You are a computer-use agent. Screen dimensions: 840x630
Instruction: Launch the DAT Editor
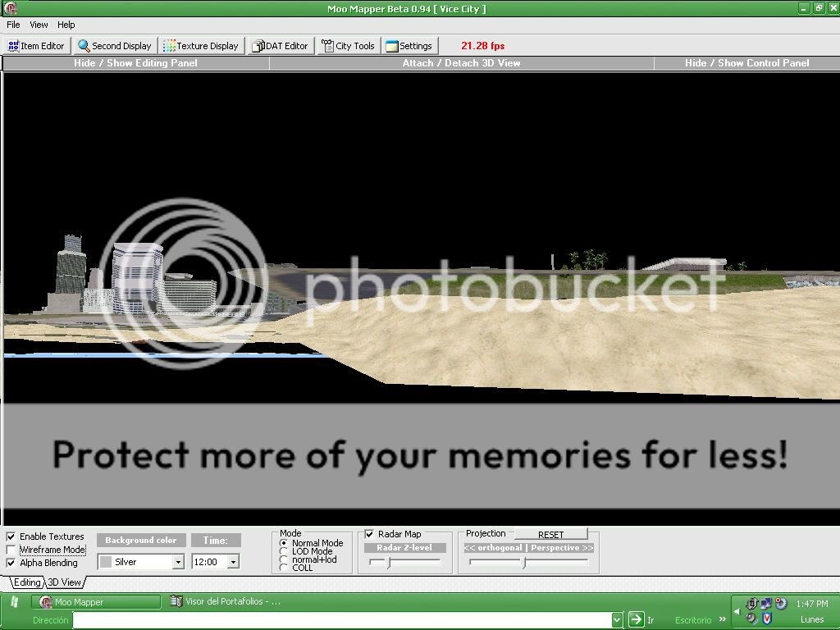pyautogui.click(x=280, y=46)
